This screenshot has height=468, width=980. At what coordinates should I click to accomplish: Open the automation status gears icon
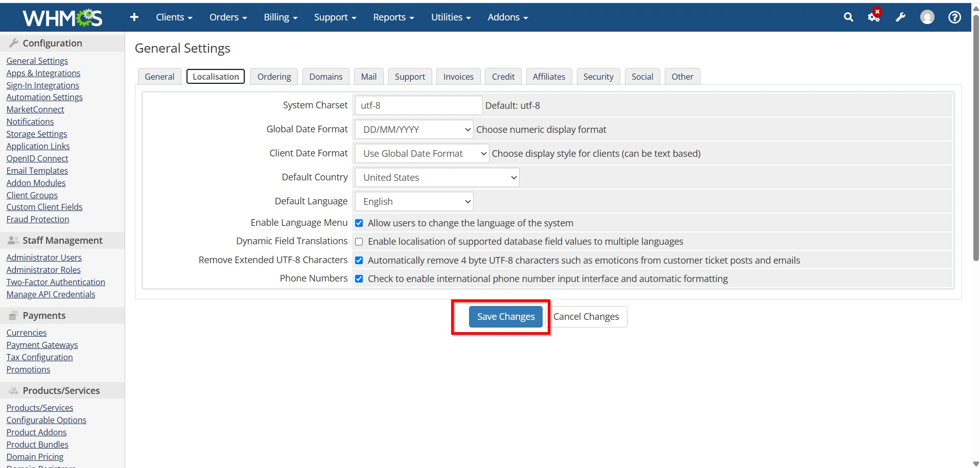[874, 16]
